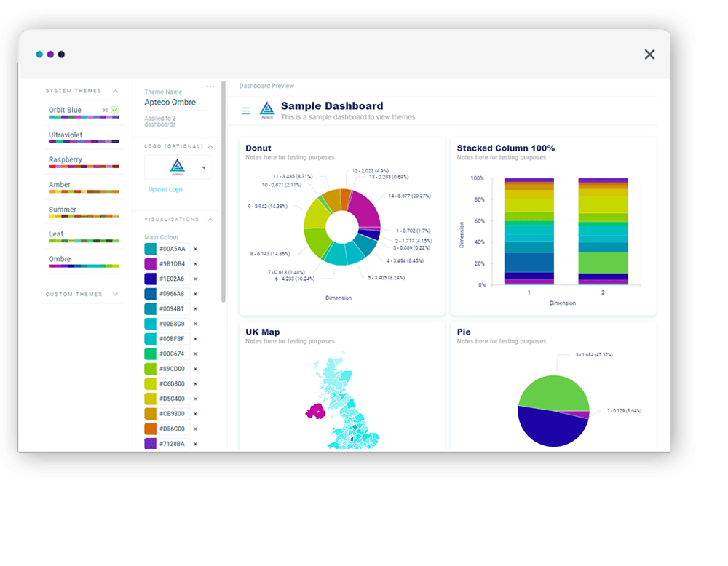
Task: Click the Apteco logo thumbnail in the Logo panel
Action: (175, 166)
